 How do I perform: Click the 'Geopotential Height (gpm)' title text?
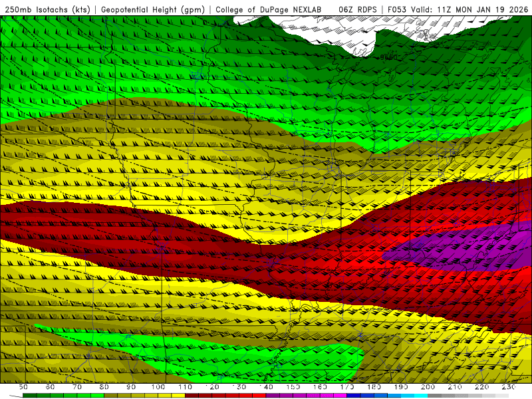(x=153, y=9)
